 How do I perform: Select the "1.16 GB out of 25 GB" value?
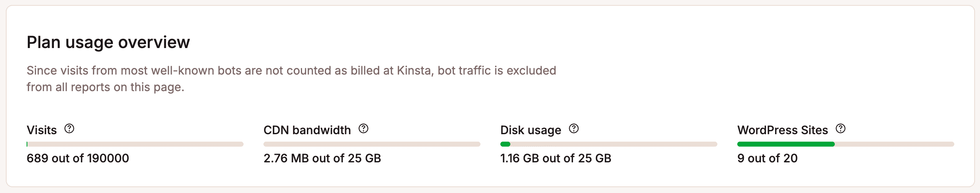(556, 158)
